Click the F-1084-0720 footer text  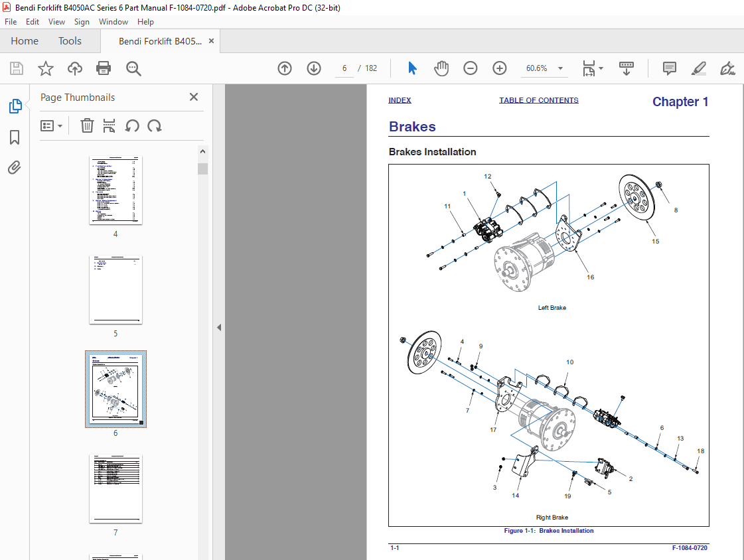(690, 547)
